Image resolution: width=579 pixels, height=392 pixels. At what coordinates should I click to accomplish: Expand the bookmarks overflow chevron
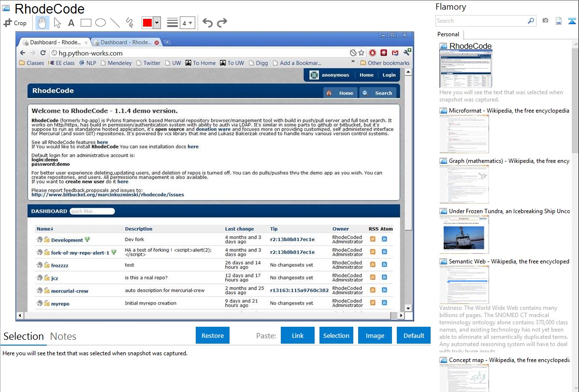(353, 62)
